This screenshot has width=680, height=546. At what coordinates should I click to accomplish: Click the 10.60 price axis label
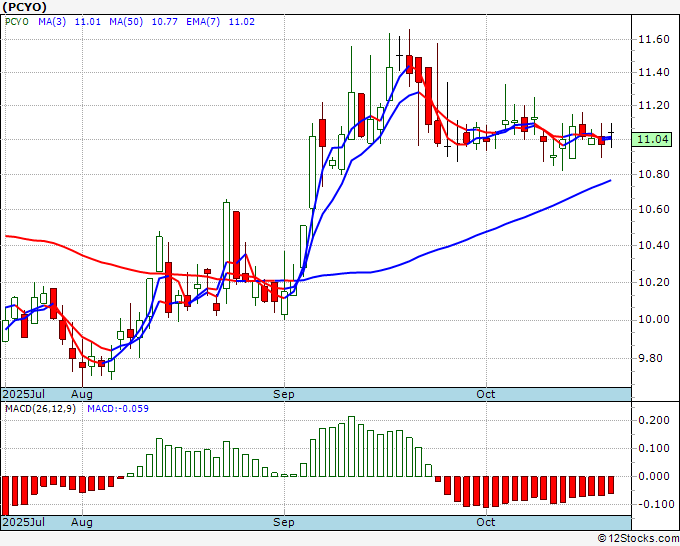click(x=654, y=209)
